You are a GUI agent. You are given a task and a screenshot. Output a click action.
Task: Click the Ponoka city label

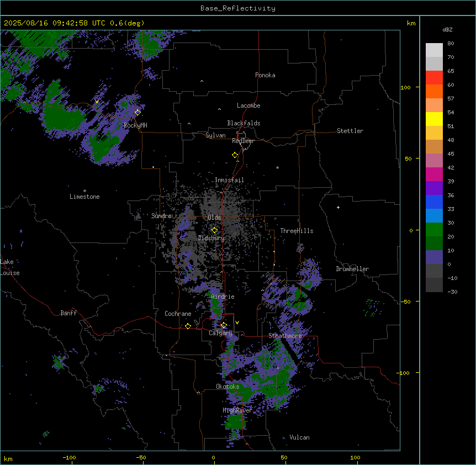click(265, 75)
